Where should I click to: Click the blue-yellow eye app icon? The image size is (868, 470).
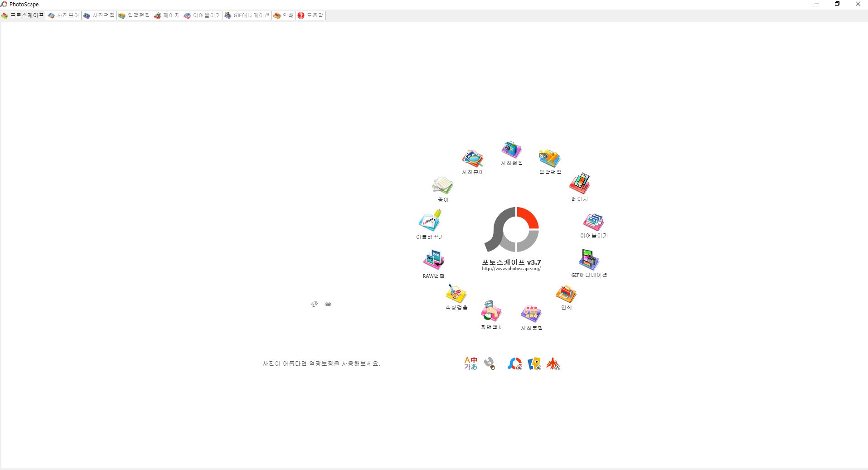(x=534, y=364)
